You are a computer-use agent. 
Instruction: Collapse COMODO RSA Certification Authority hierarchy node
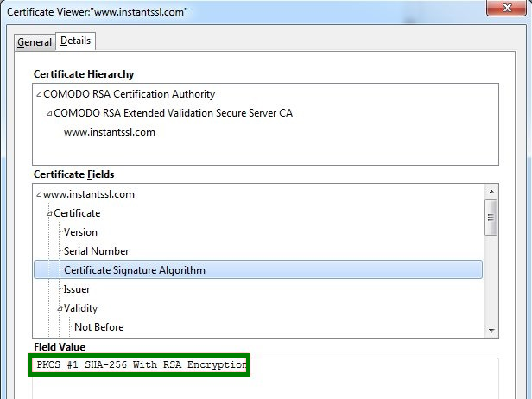[x=39, y=94]
